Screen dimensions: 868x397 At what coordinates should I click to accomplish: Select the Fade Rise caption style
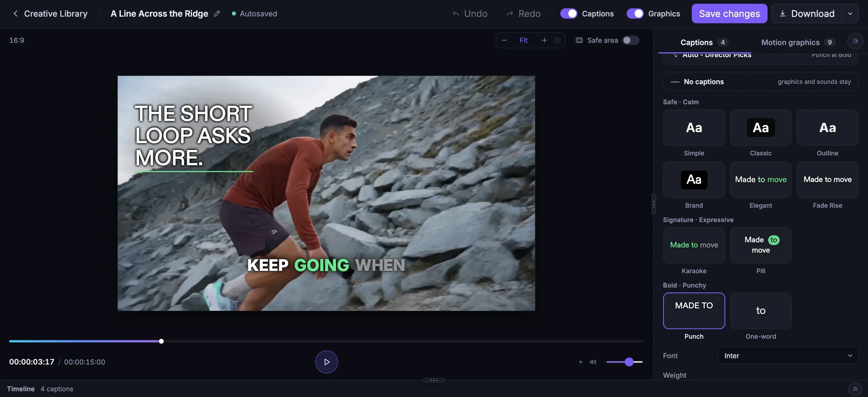point(827,180)
